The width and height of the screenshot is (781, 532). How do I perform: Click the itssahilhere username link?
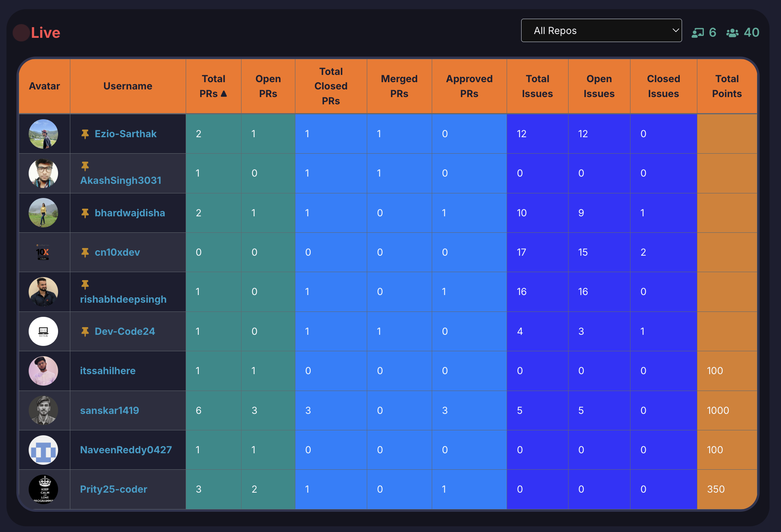click(x=108, y=370)
